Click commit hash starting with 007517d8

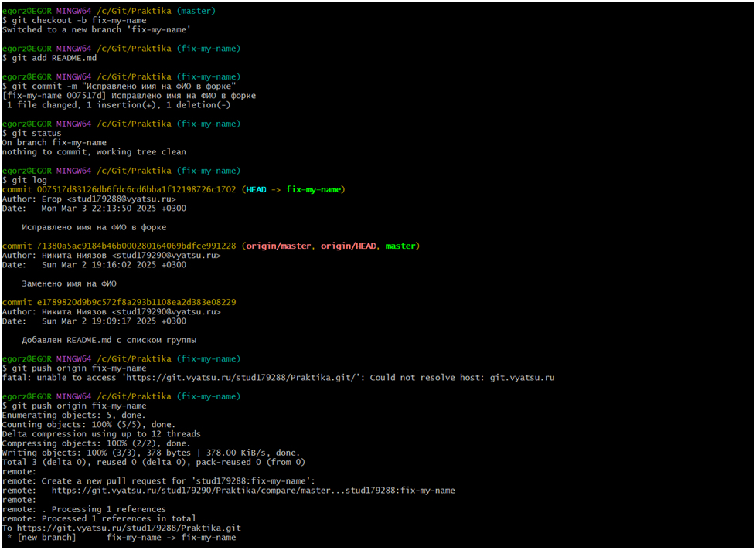click(x=135, y=189)
